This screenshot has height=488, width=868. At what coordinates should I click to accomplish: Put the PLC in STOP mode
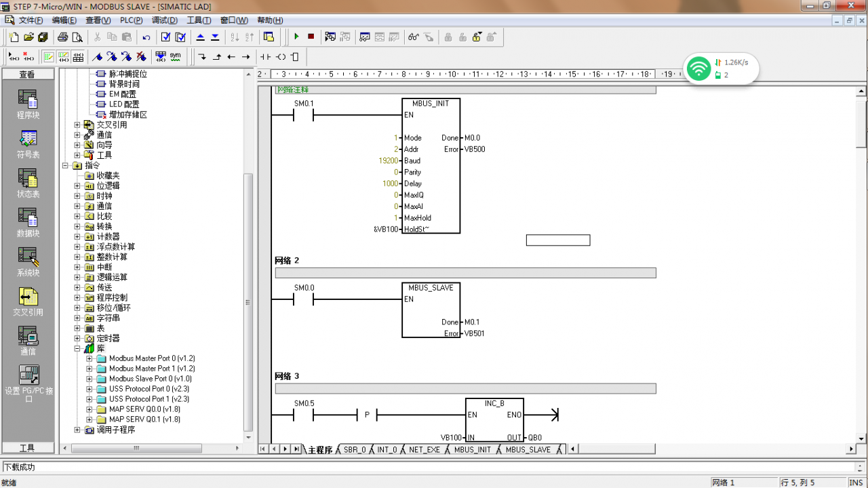pyautogui.click(x=311, y=37)
